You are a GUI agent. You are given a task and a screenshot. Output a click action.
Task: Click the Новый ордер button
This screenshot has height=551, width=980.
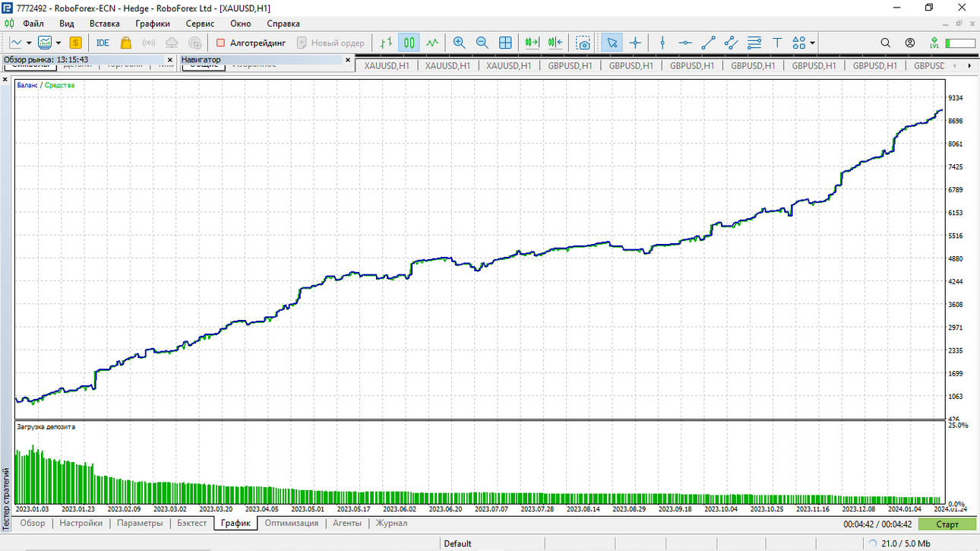pyautogui.click(x=330, y=43)
